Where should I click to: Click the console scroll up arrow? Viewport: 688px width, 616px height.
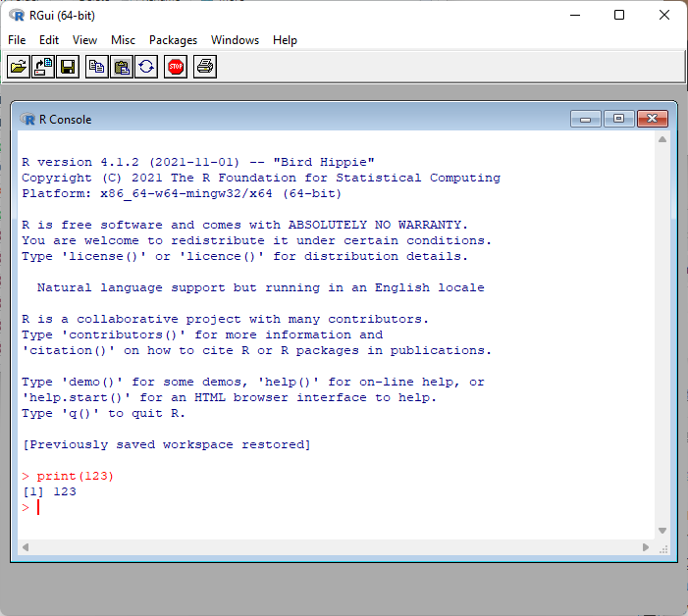click(662, 139)
